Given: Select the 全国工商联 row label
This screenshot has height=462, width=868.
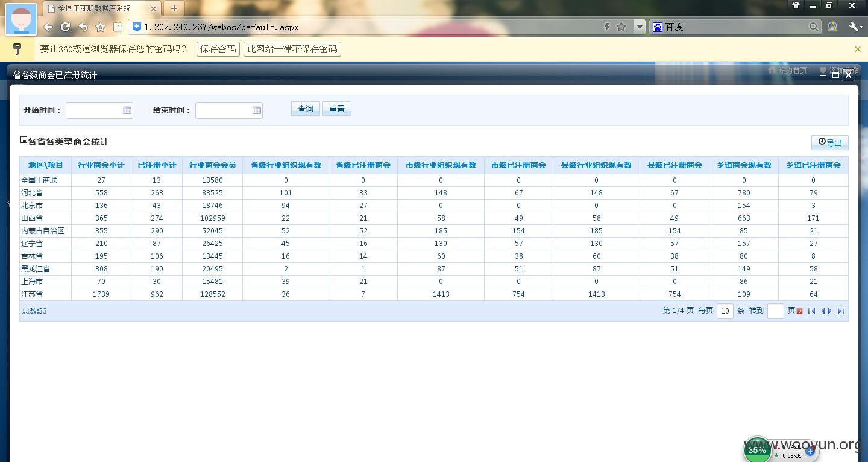Looking at the screenshot, I should [x=39, y=180].
